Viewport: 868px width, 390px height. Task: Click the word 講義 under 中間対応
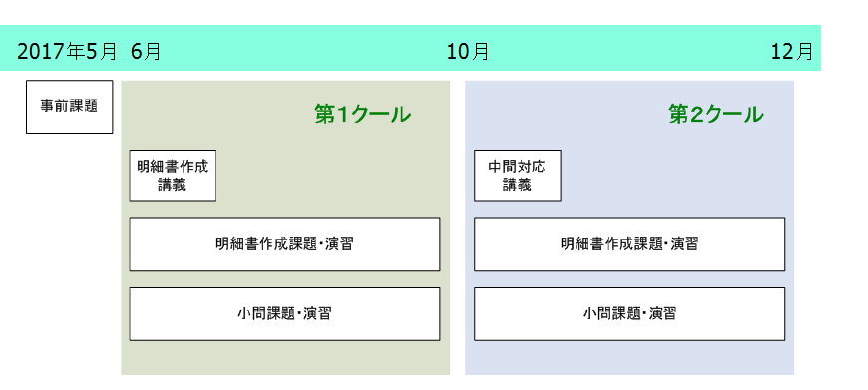pos(518,185)
